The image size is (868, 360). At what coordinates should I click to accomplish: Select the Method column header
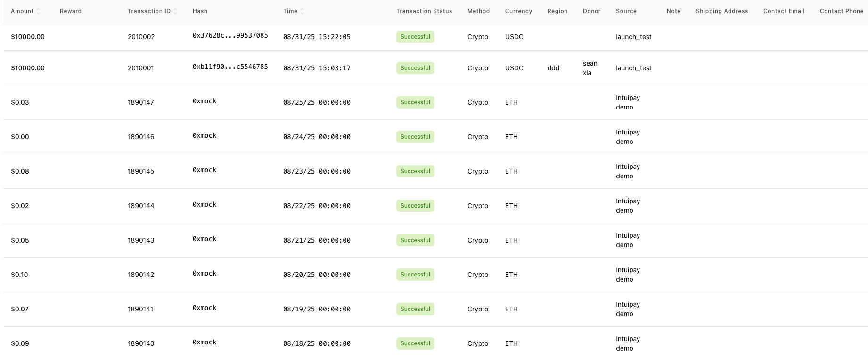478,11
